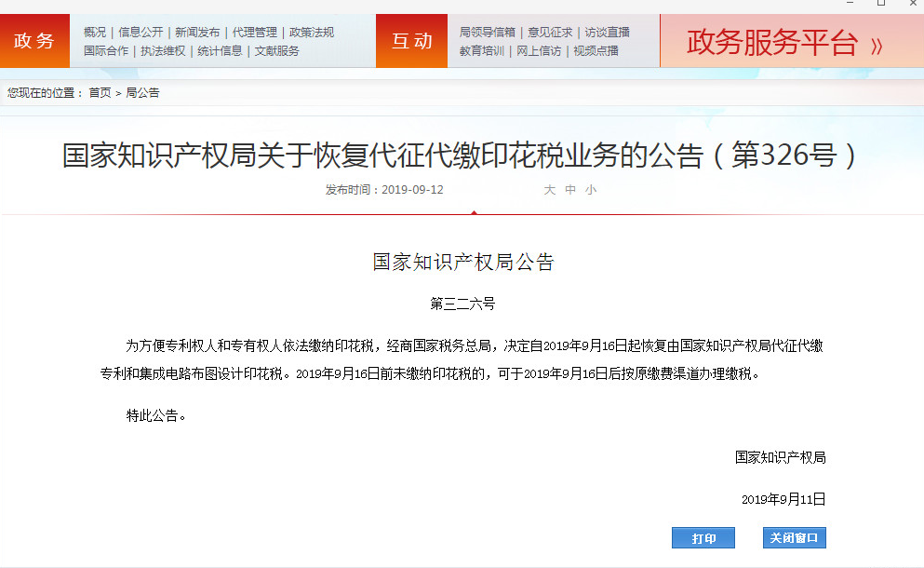Click the 政务 orange section block
This screenshot has width=924, height=568.
click(x=34, y=41)
